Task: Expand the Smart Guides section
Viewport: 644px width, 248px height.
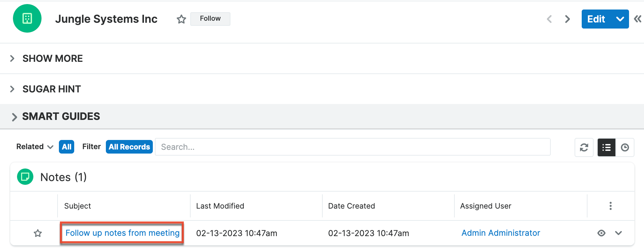Action: 15,117
